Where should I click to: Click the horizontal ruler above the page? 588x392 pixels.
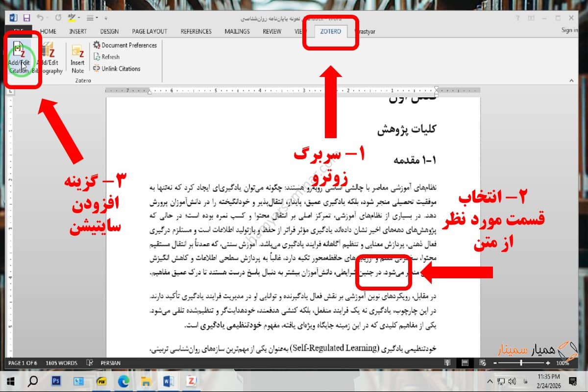pos(293,90)
